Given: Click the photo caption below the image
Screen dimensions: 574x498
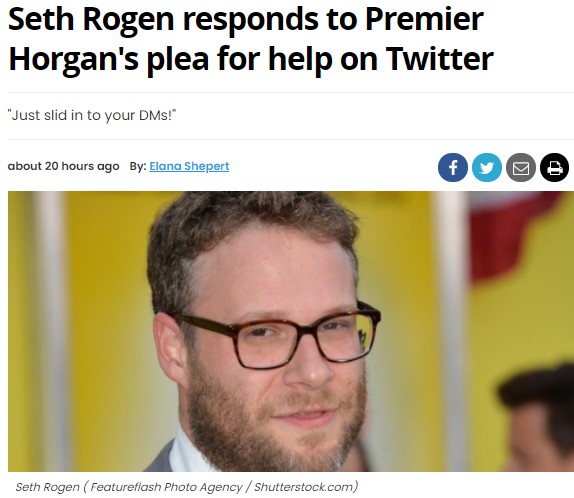Looking at the screenshot, I should (186, 487).
